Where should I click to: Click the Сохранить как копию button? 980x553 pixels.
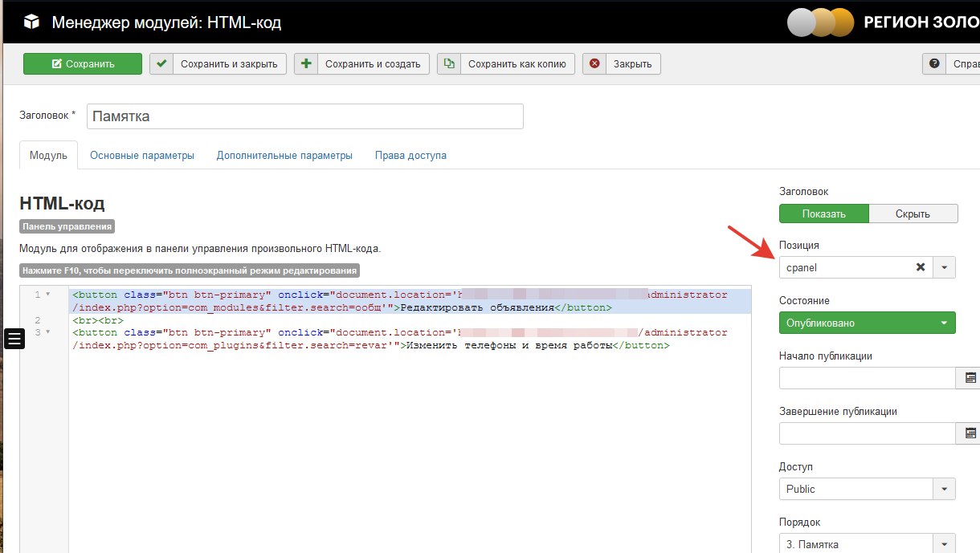point(506,64)
